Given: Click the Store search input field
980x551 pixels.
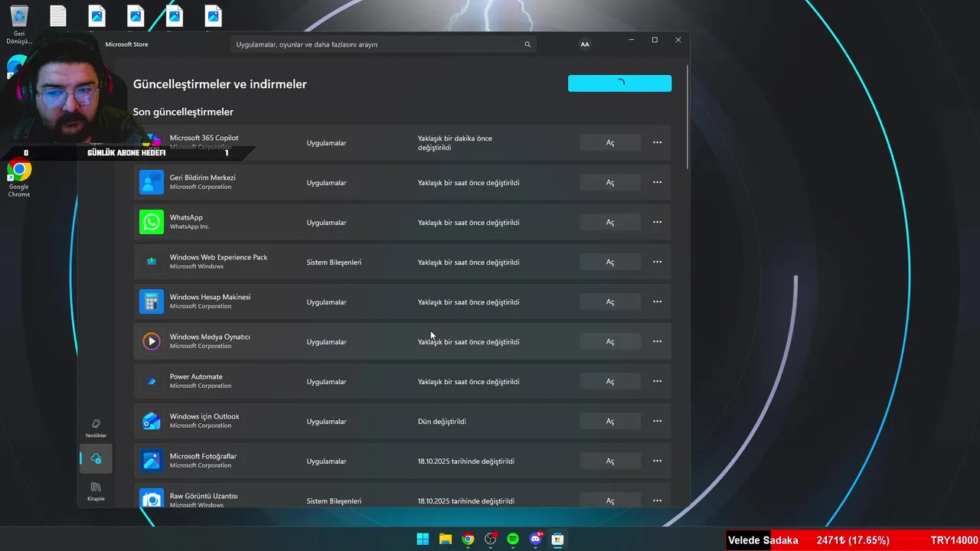Looking at the screenshot, I should pos(383,44).
